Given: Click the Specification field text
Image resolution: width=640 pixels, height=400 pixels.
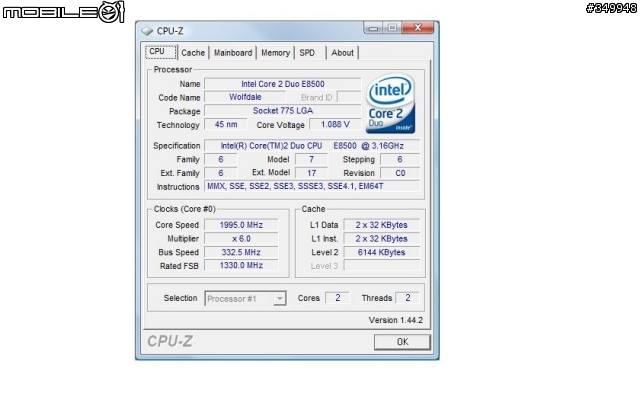Looking at the screenshot, I should click(312, 146).
